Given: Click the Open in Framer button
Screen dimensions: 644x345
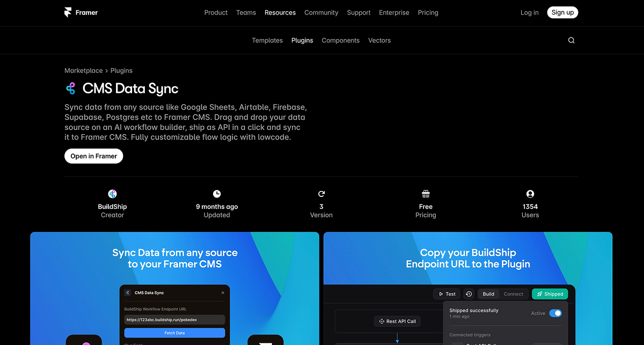Looking at the screenshot, I should pos(94,156).
